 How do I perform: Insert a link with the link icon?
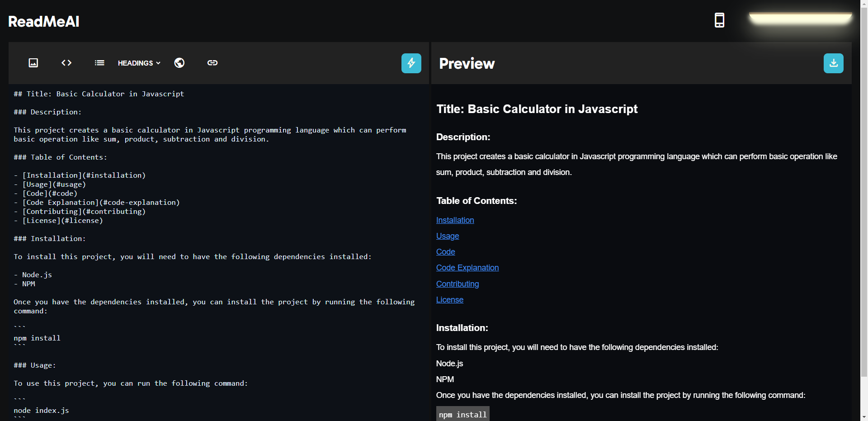(212, 63)
